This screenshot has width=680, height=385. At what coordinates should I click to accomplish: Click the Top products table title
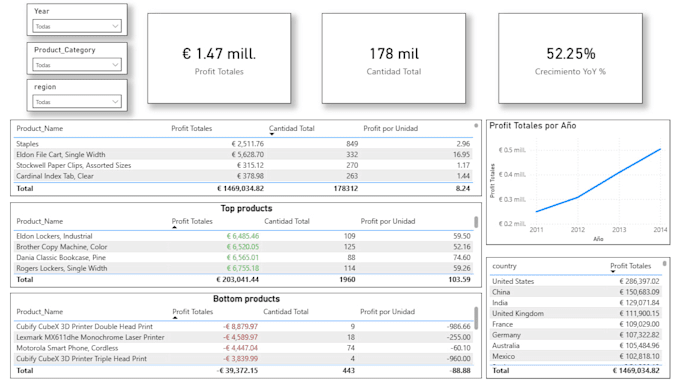[x=246, y=209]
